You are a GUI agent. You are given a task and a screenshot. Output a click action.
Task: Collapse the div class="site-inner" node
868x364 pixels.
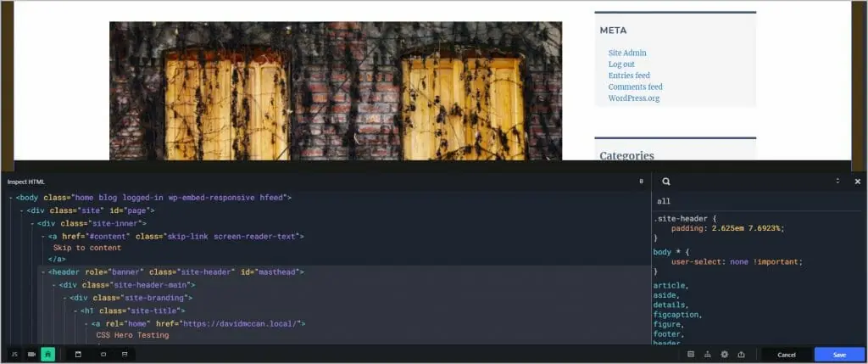click(32, 223)
